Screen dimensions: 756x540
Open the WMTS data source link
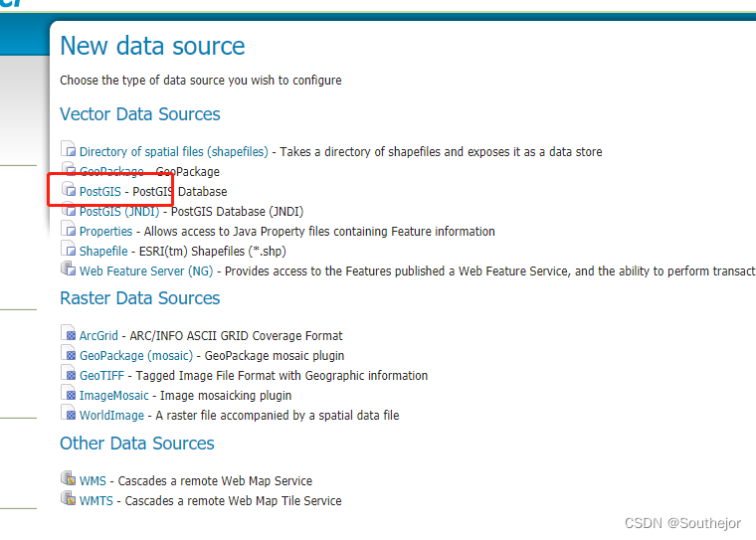pos(95,500)
